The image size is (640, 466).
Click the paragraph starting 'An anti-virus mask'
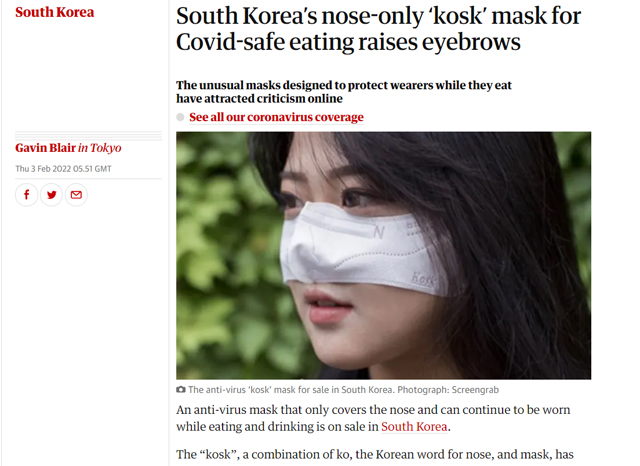point(373,418)
